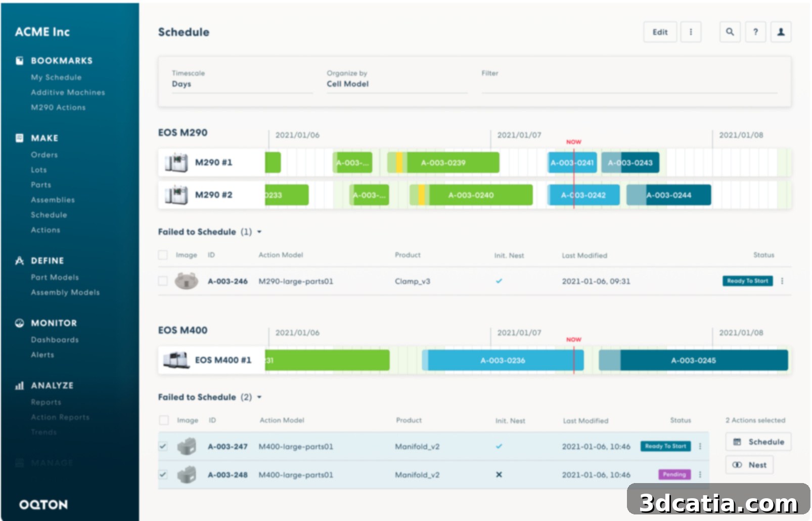Click the M290 #1 machine image

[x=176, y=162]
